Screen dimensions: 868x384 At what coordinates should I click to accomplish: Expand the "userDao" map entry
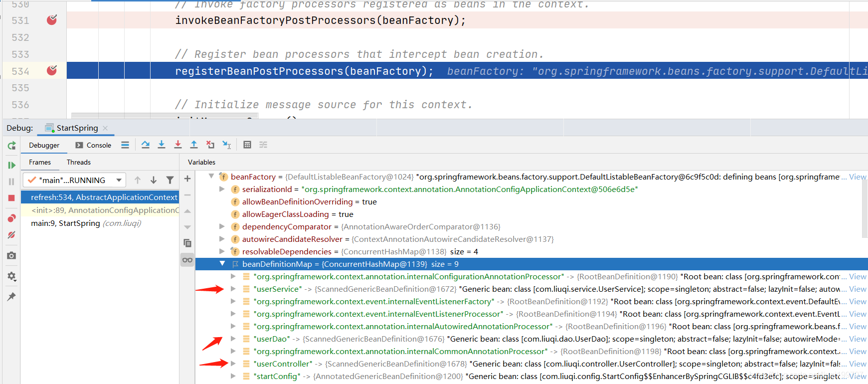(x=233, y=339)
